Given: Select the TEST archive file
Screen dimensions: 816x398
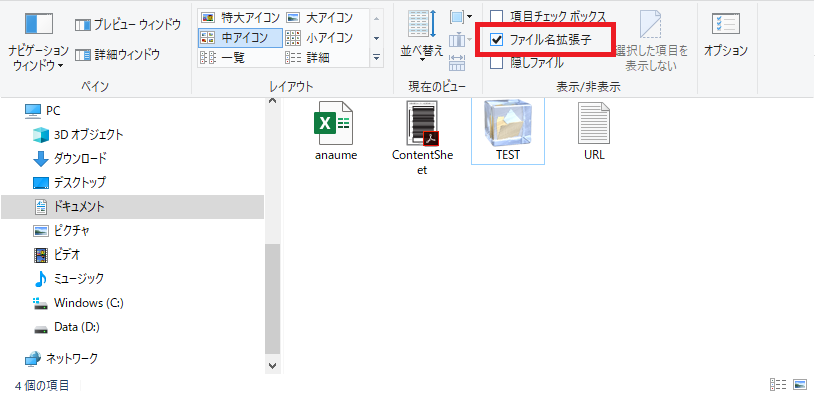Looking at the screenshot, I should click(x=508, y=131).
